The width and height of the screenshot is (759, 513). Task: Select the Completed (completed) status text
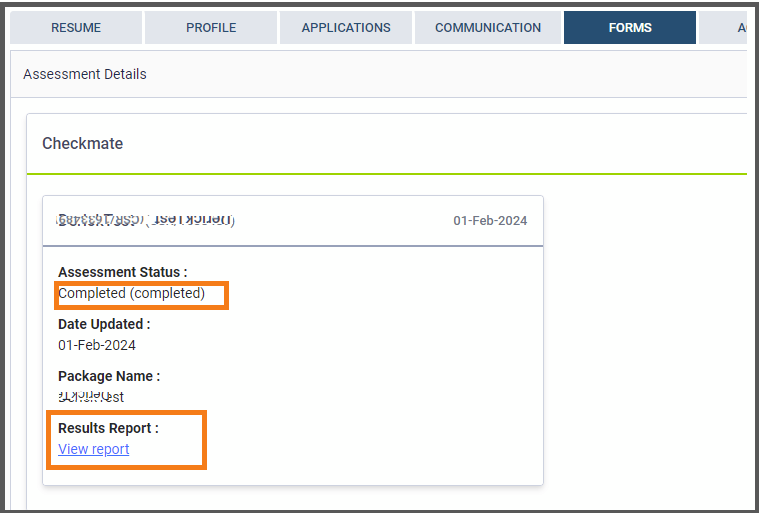(131, 293)
